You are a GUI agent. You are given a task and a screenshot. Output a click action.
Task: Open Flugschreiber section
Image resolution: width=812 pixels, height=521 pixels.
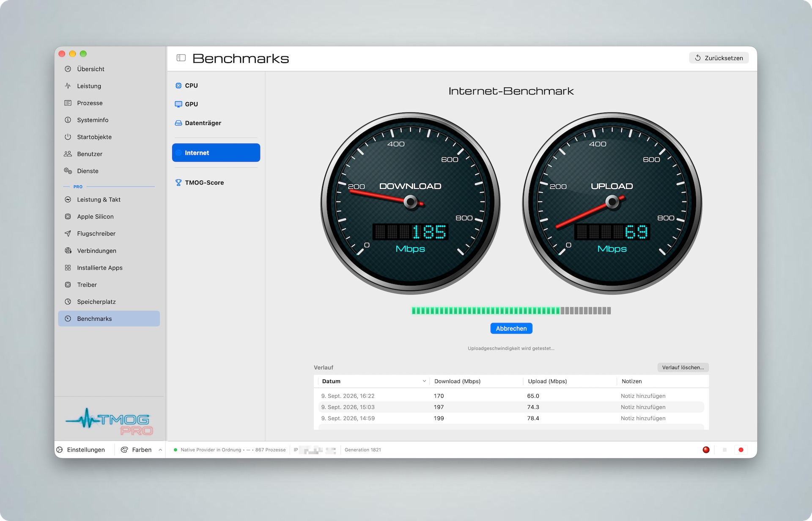(109, 233)
